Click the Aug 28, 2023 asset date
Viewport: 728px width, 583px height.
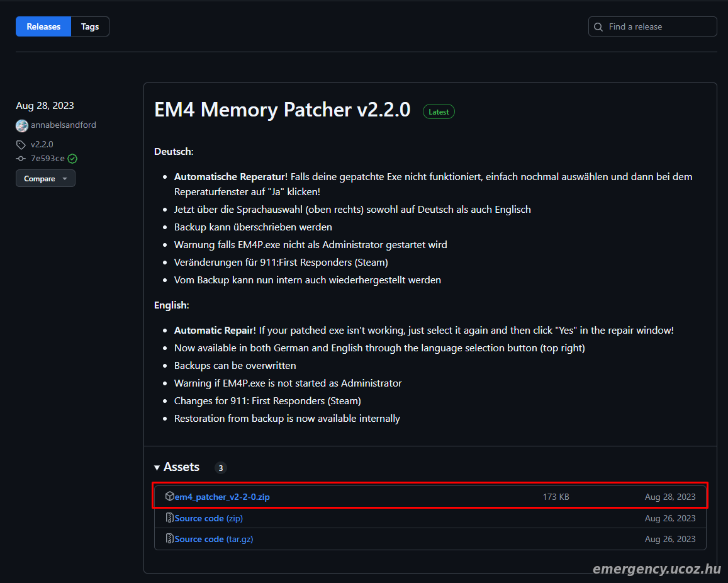click(x=670, y=497)
